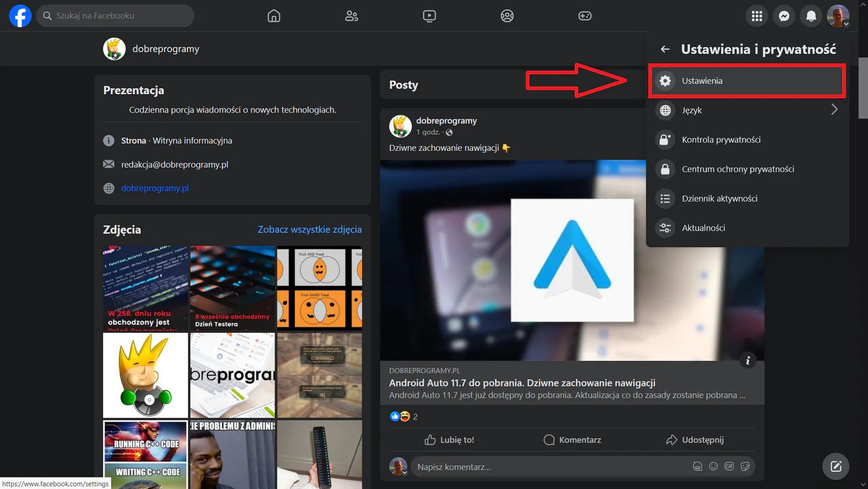The height and width of the screenshot is (489, 868).
Task: Click the Lubię to! button
Action: click(x=449, y=440)
